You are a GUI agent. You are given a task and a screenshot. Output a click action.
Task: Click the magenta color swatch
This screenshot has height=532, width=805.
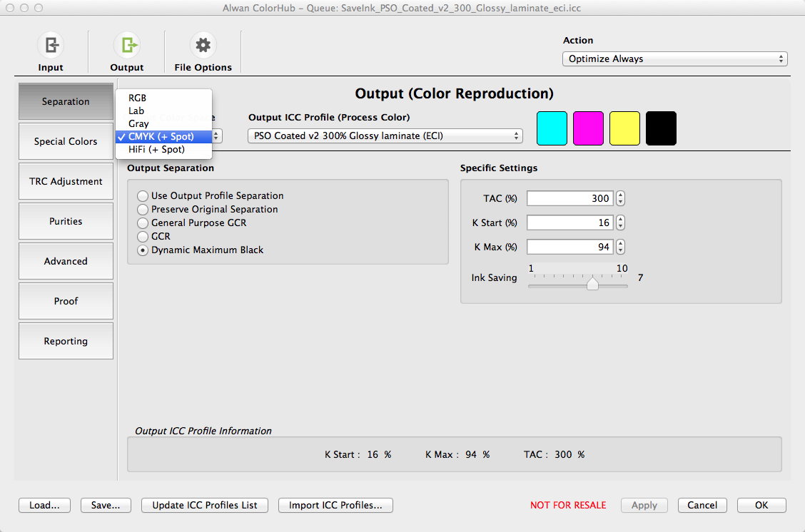[588, 128]
